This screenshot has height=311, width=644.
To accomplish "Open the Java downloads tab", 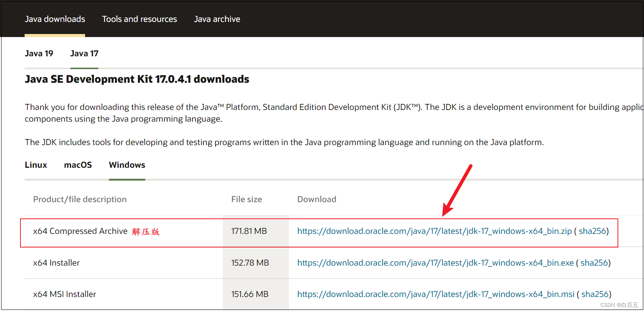I will [55, 19].
